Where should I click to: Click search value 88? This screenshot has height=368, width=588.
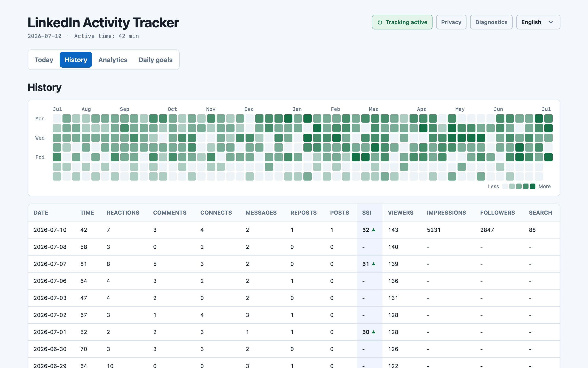tap(532, 230)
